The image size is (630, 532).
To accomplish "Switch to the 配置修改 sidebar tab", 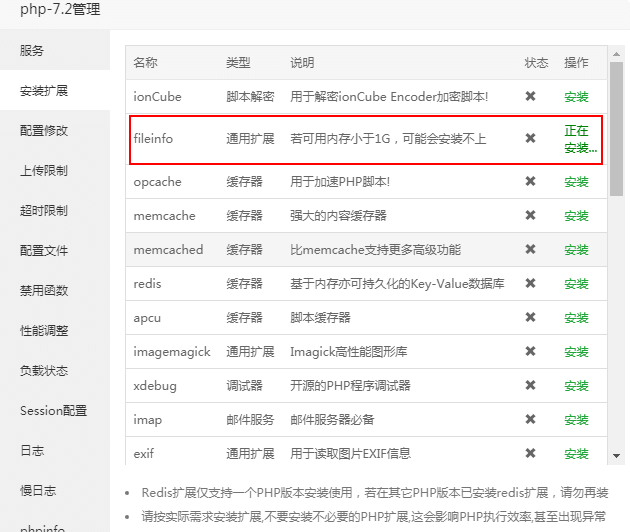I will click(44, 130).
